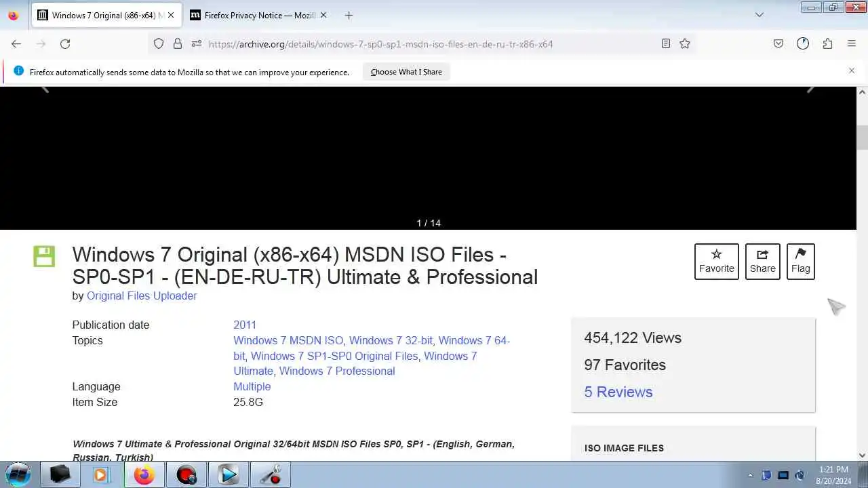Image resolution: width=868 pixels, height=488 pixels.
Task: Go back with the back arrow
Action: [x=16, y=43]
